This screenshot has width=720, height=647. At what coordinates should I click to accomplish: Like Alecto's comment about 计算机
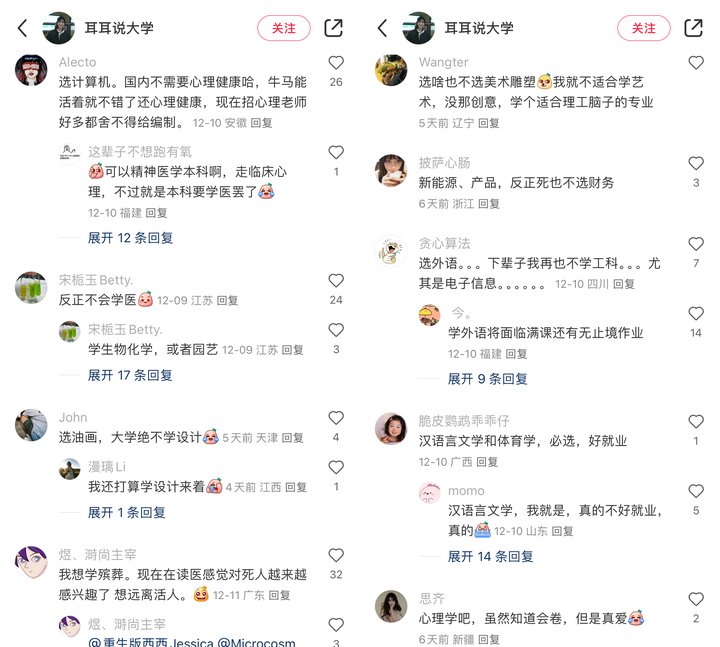[x=336, y=62]
